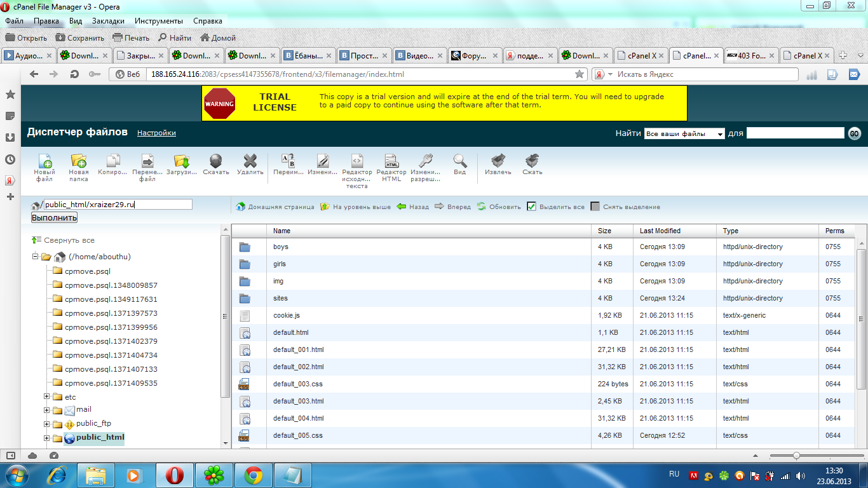Open the Инструменты menu
This screenshot has width=868, height=488.
point(159,21)
